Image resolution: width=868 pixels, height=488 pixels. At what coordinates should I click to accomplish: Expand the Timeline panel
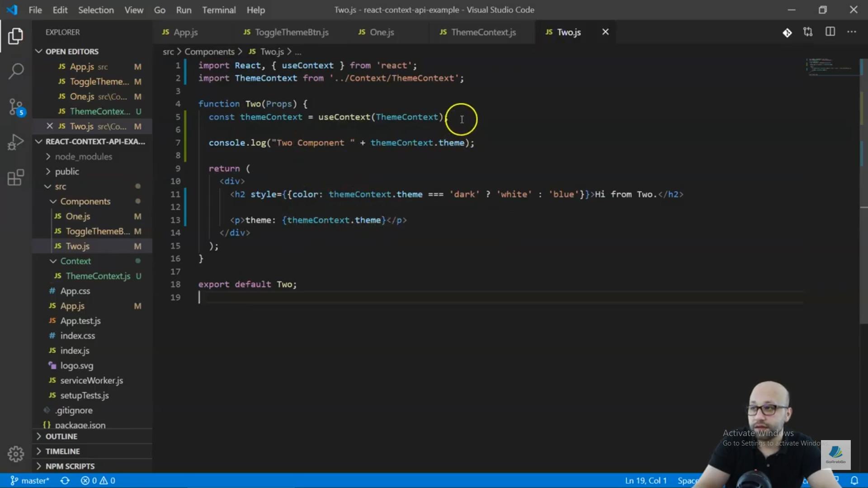click(x=62, y=451)
